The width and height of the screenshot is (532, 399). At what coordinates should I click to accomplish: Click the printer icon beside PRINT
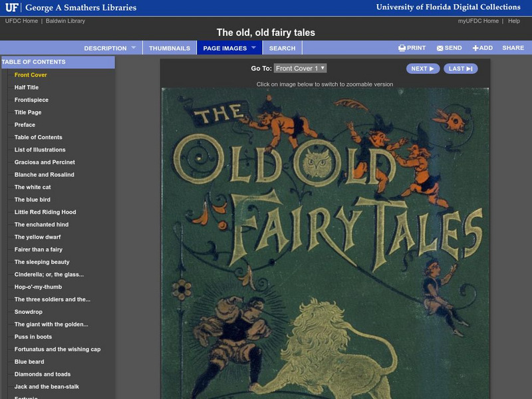(402, 48)
